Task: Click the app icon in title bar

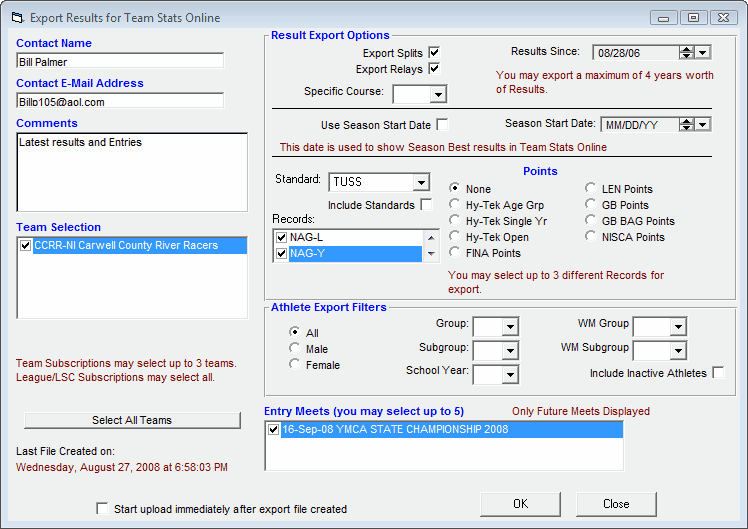Action: pos(15,18)
